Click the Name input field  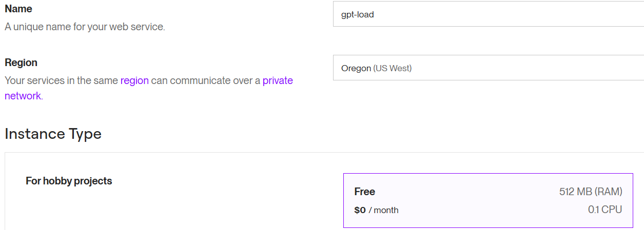click(487, 14)
